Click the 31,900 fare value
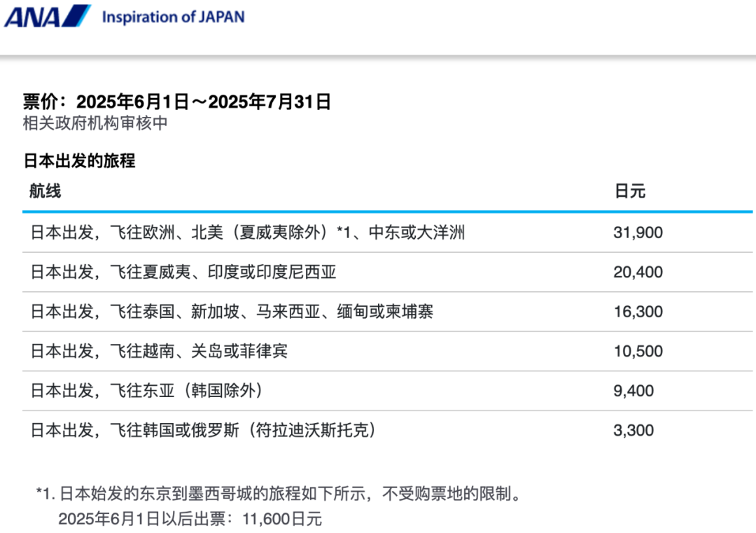The width and height of the screenshot is (756, 533). click(x=638, y=233)
